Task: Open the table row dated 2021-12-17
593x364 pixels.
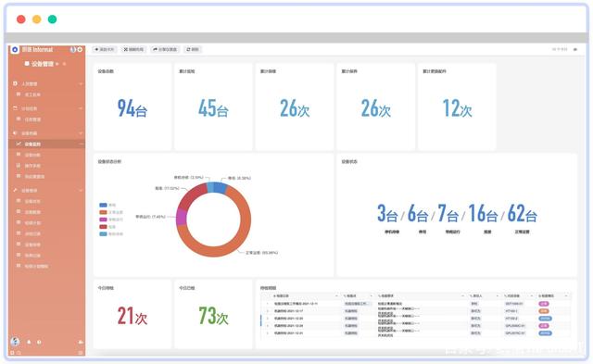Action: pyautogui.click(x=416, y=311)
